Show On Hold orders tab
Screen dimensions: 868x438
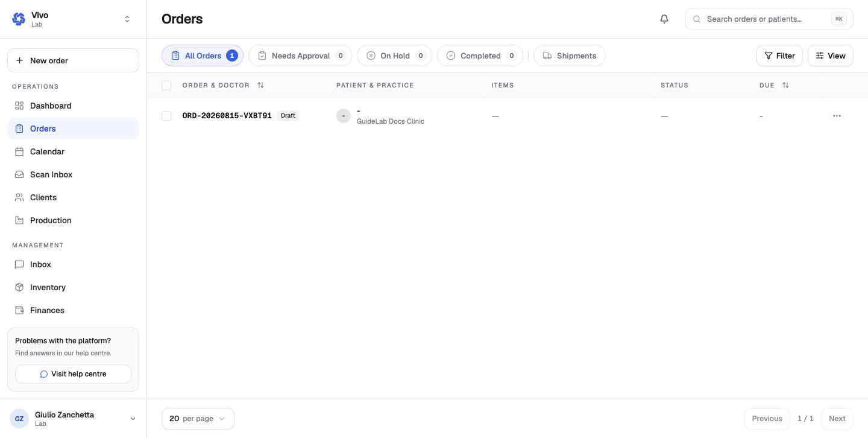coord(395,56)
